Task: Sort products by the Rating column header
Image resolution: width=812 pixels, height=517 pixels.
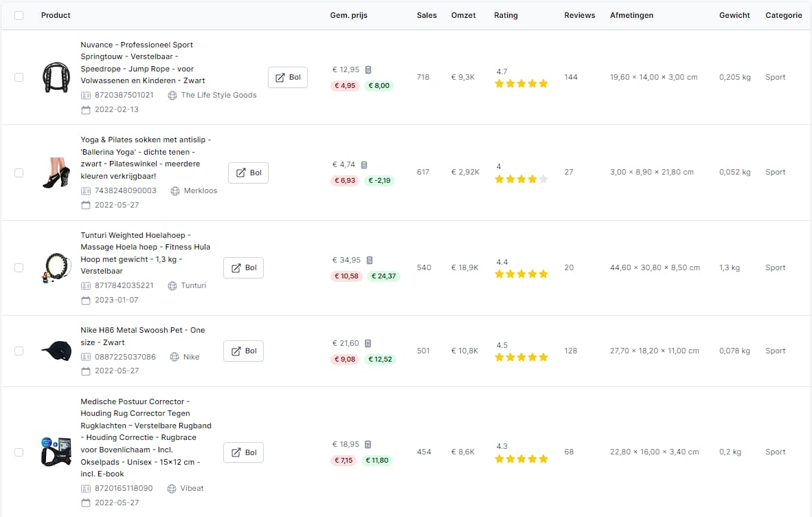Action: pos(506,15)
